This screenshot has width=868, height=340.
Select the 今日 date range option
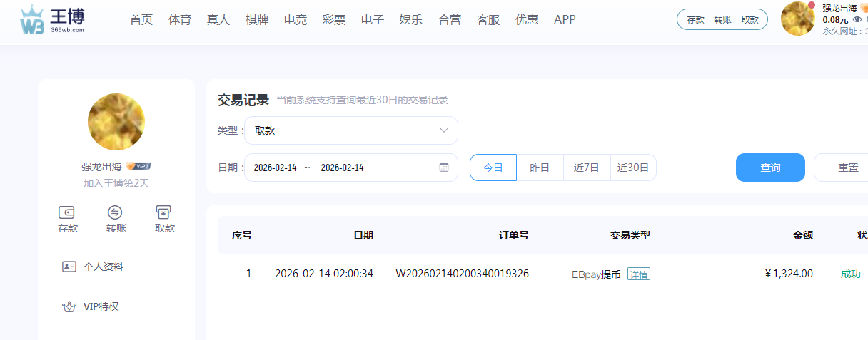coord(493,168)
